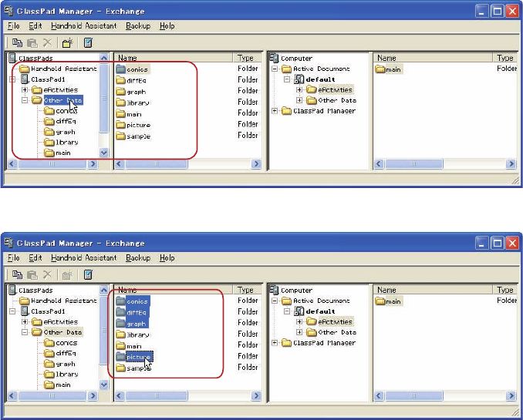Select Handheld Assistant folder in top window tree

coord(58,69)
